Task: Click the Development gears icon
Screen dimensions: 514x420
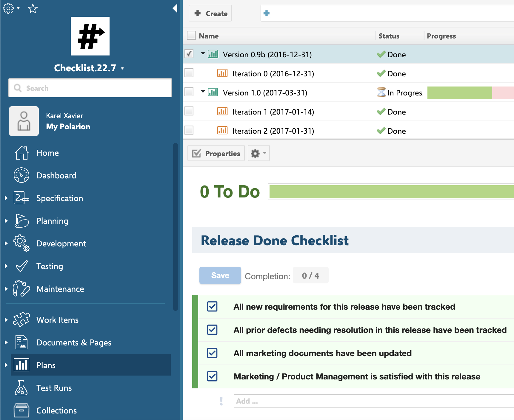Action: 21,243
